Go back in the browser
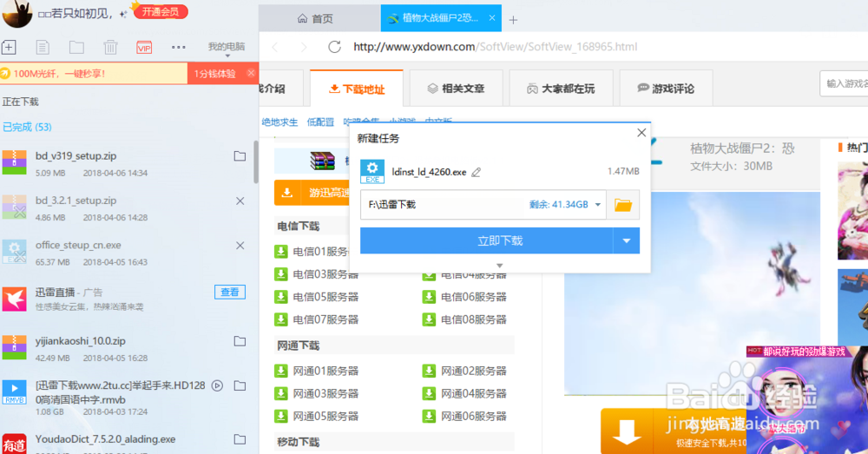Image resolution: width=868 pixels, height=454 pixels. pyautogui.click(x=275, y=47)
